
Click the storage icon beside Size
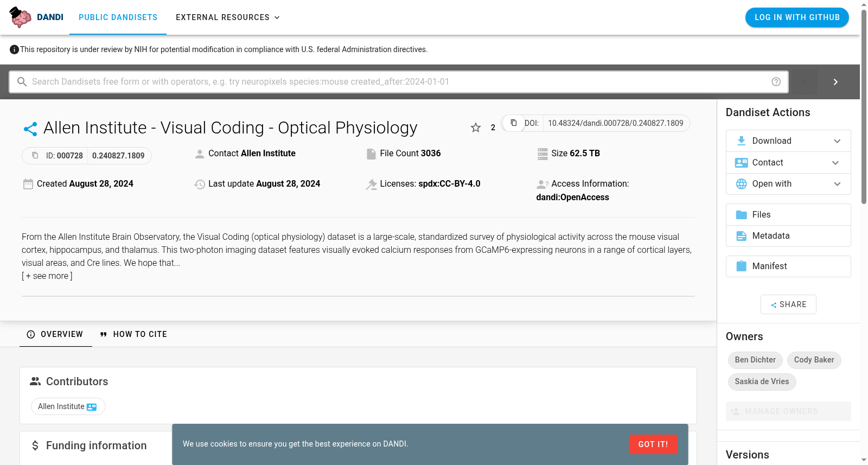542,154
